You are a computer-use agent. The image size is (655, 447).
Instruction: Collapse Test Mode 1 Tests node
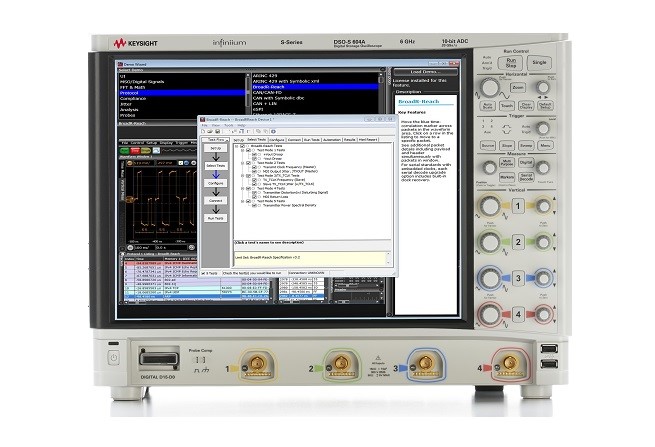pyautogui.click(x=243, y=150)
